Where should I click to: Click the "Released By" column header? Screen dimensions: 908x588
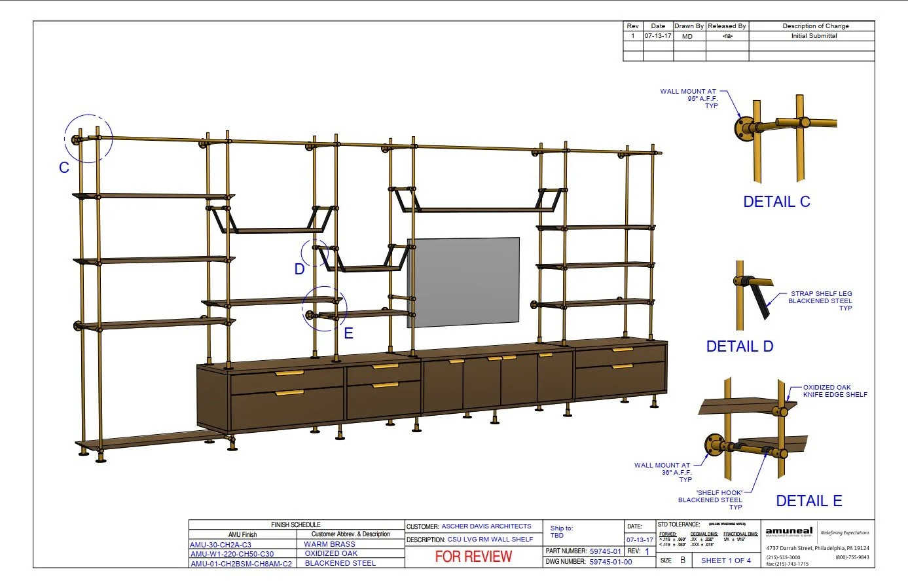click(x=727, y=26)
